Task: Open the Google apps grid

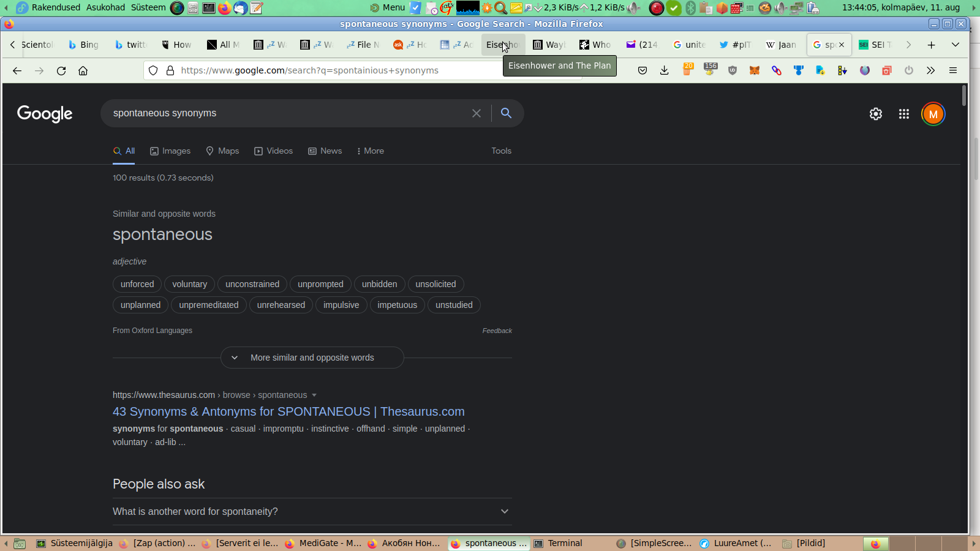Action: click(904, 114)
